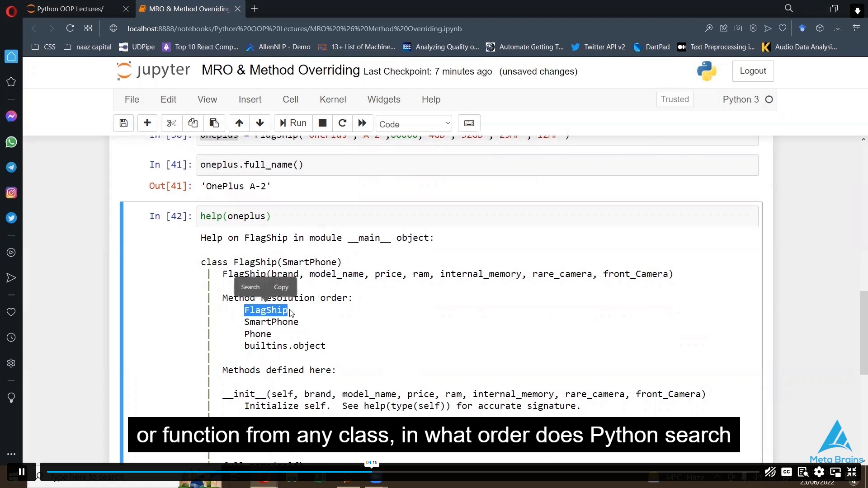Viewport: 868px width, 488px height.
Task: Click the fast-forward cells icon
Action: coord(363,123)
